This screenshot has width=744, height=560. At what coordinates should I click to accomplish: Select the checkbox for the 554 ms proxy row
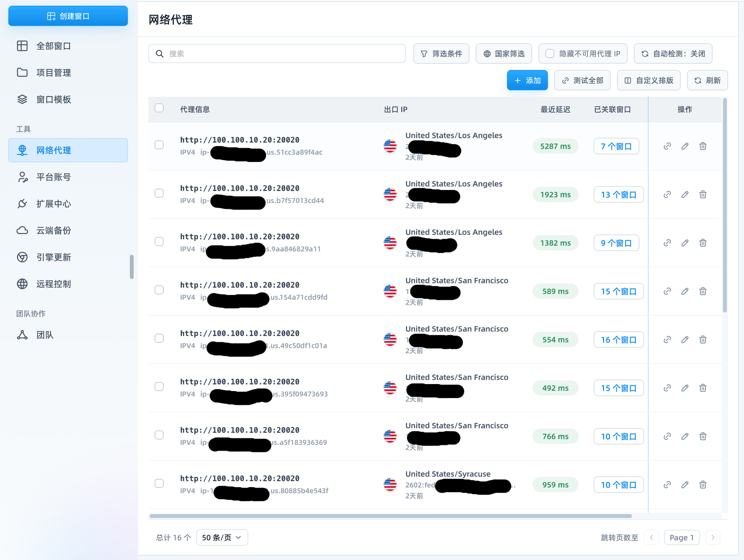click(x=159, y=338)
